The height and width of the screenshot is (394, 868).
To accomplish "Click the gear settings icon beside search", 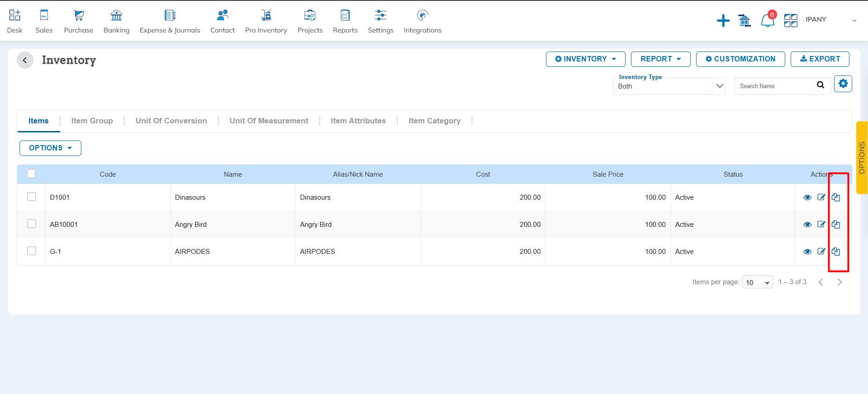I will point(843,84).
